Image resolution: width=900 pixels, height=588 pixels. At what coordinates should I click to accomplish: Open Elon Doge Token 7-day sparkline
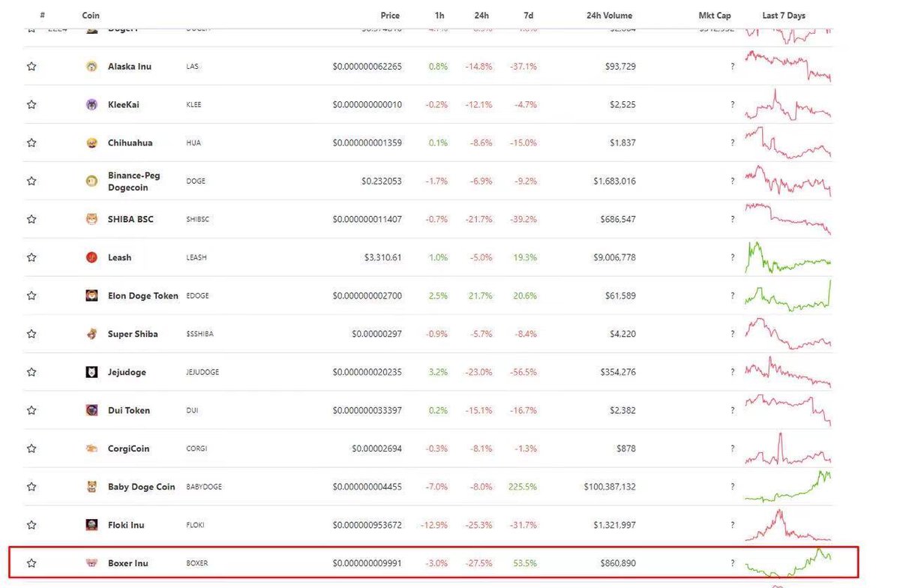click(x=787, y=295)
